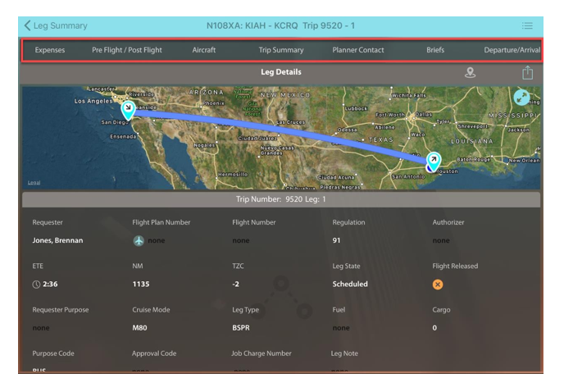This screenshot has width=564, height=392.
Task: Open the Expenses tab
Action: (x=50, y=50)
